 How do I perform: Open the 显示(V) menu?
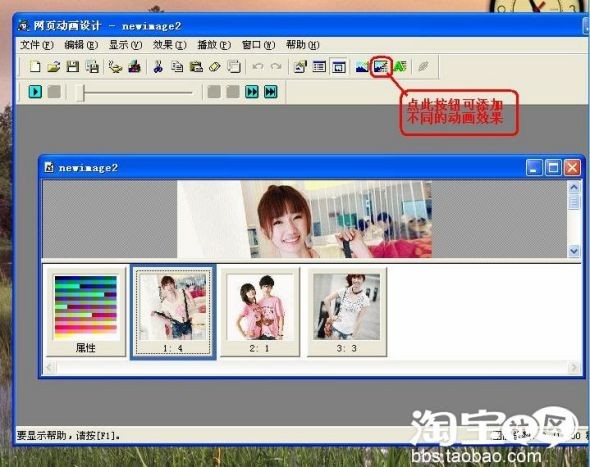[125, 45]
